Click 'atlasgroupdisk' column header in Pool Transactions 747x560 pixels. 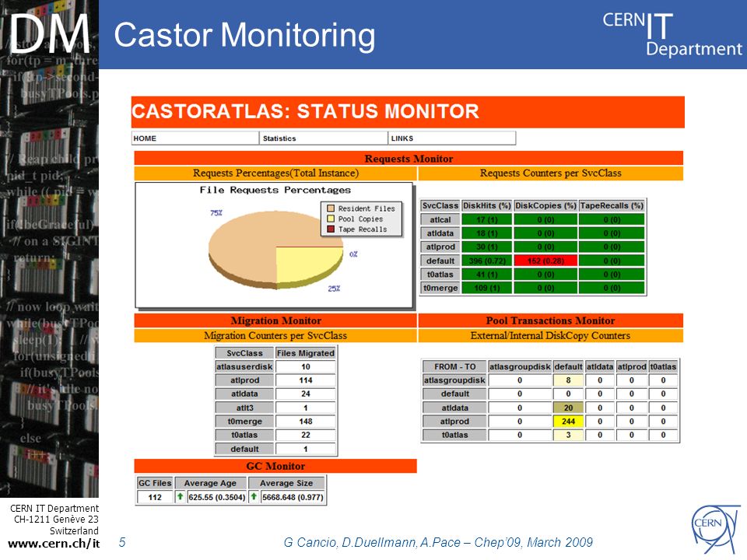pyautogui.click(x=520, y=366)
